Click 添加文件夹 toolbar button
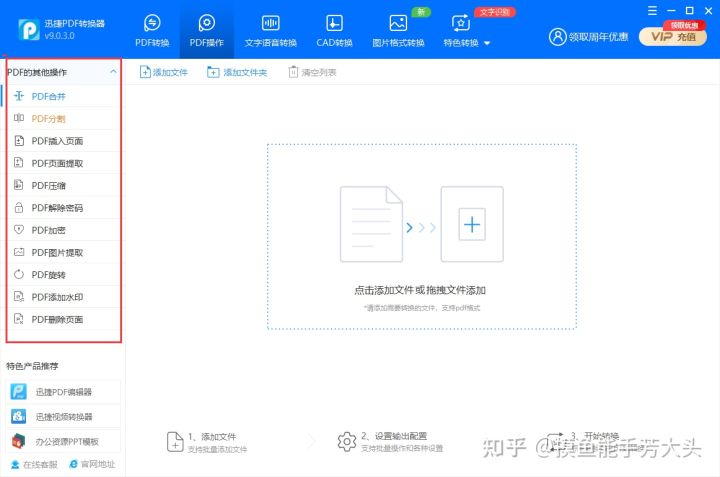Viewport: 720px width, 477px height. point(237,72)
